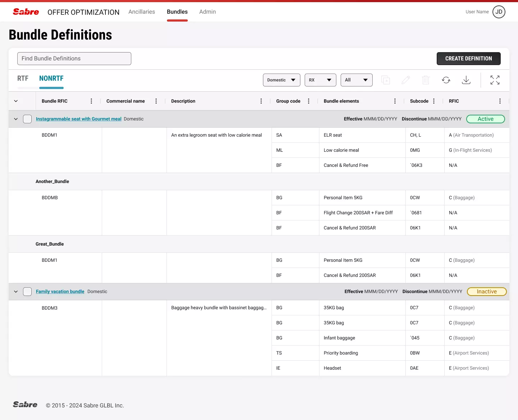The height and width of the screenshot is (420, 518).
Task: Select the Family vacation bundle checkbox
Action: tap(27, 292)
